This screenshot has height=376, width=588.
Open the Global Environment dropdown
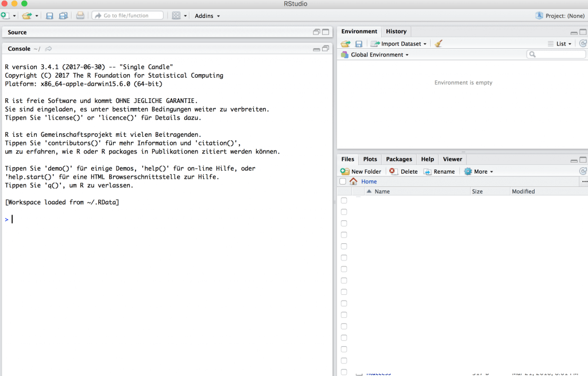click(375, 55)
